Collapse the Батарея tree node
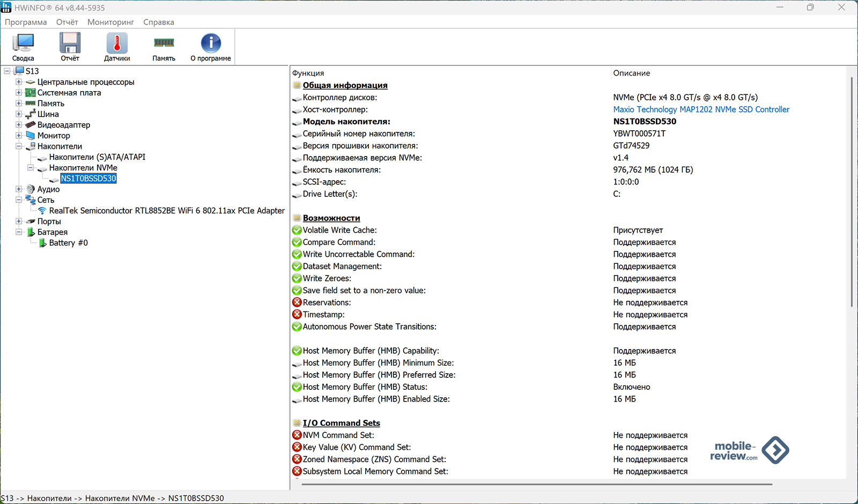Viewport: 858px width, 504px height. pyautogui.click(x=19, y=232)
